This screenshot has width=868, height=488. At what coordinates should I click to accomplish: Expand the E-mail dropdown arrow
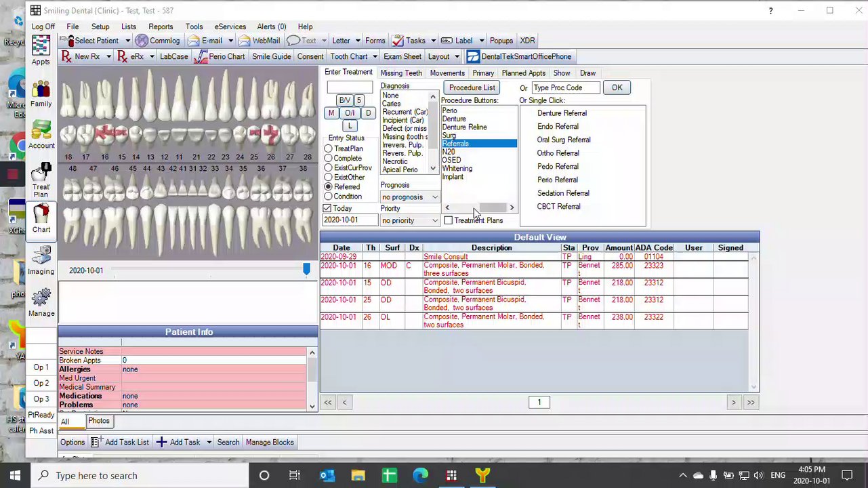pyautogui.click(x=230, y=41)
